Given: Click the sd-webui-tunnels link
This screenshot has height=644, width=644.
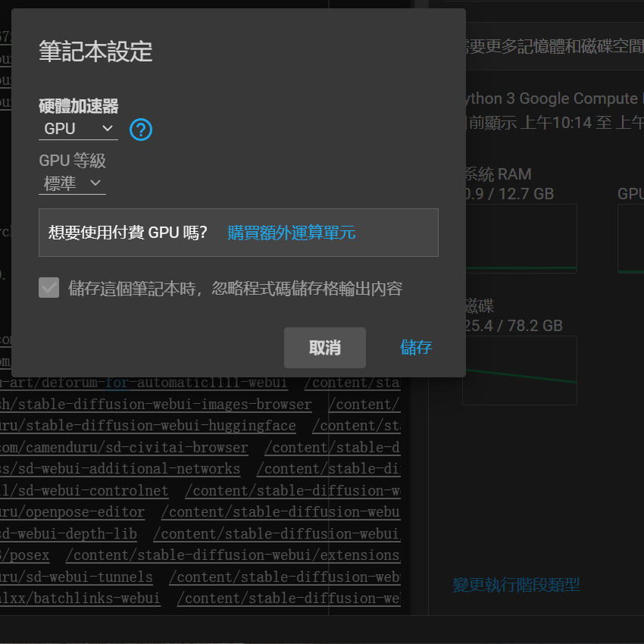Looking at the screenshot, I should pyautogui.click(x=76, y=577).
